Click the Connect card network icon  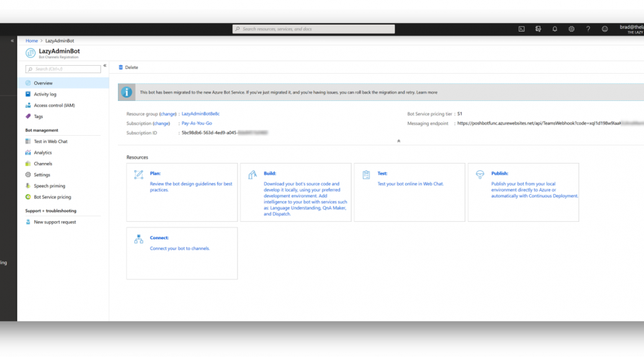click(x=138, y=239)
